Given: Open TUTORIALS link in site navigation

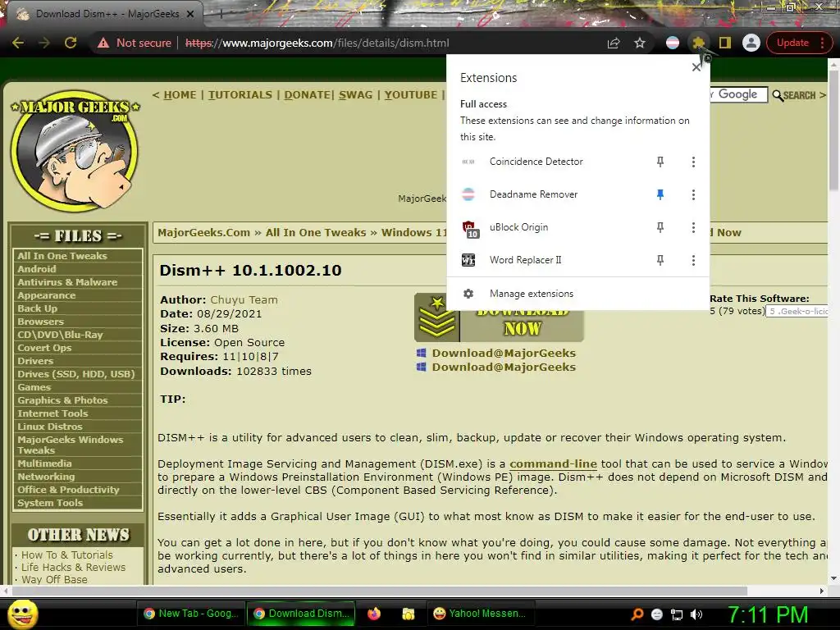Looking at the screenshot, I should pyautogui.click(x=240, y=95).
